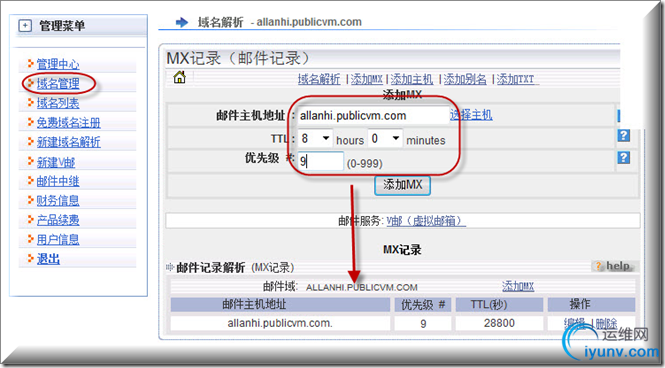Click the 添加主机 link in top navigation
665x368 pixels.
[x=411, y=79]
